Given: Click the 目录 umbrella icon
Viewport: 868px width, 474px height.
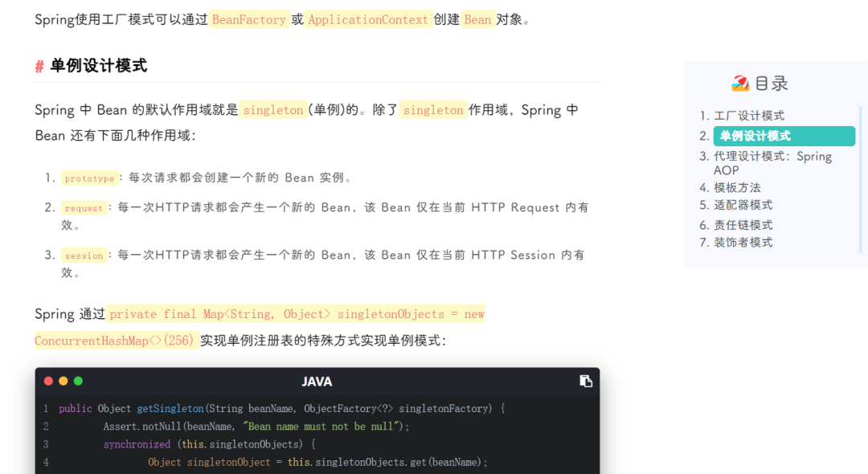Looking at the screenshot, I should click(740, 84).
